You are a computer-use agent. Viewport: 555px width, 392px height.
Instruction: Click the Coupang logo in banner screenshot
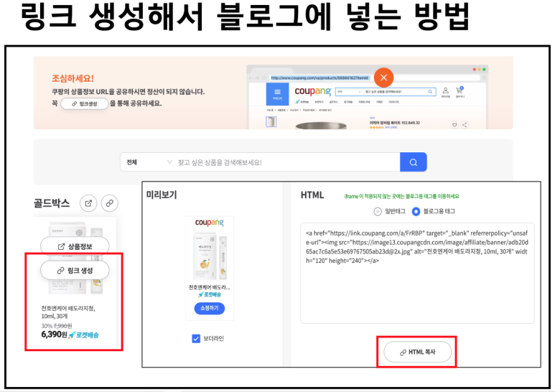tap(312, 91)
